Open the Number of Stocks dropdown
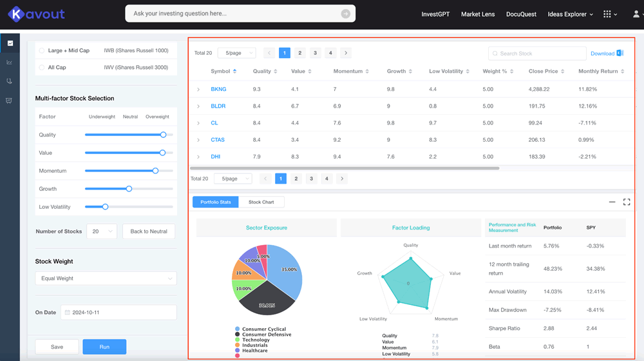644x361 pixels. [x=102, y=231]
